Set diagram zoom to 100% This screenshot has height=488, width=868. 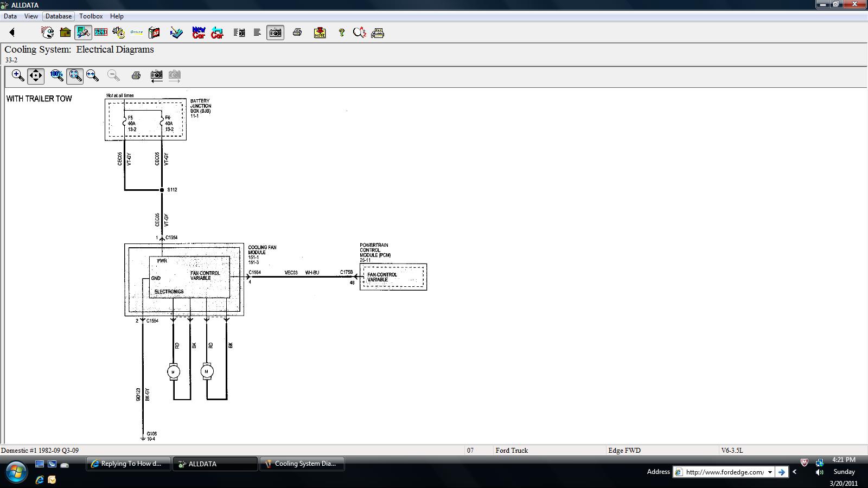click(x=57, y=75)
